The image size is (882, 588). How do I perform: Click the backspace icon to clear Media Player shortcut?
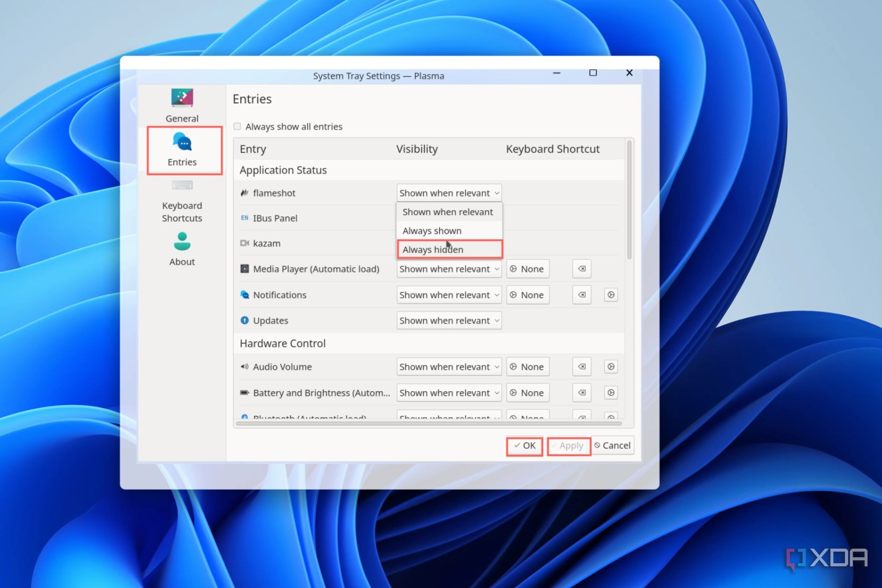pyautogui.click(x=582, y=269)
